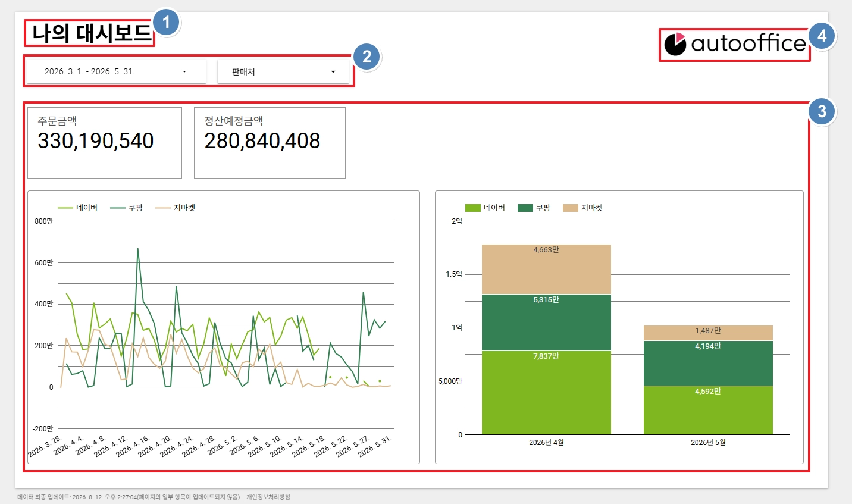Click the autooffice logo

735,44
